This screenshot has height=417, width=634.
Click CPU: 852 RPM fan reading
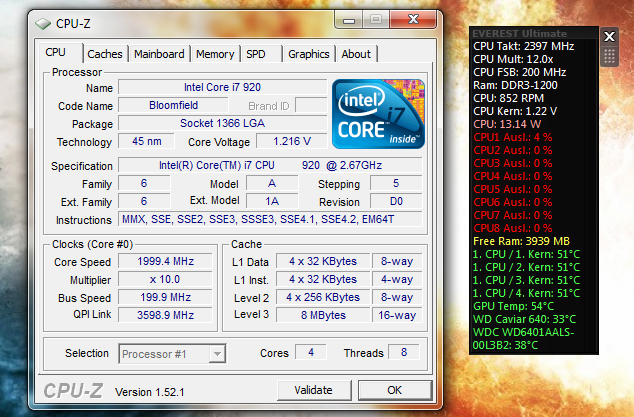[509, 98]
